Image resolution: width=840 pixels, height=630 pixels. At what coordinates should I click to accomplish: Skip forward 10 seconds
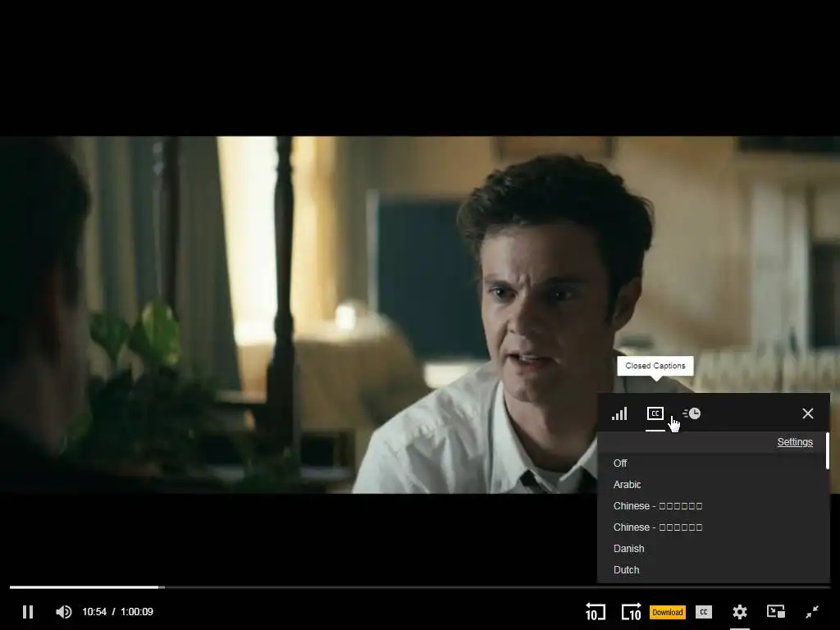click(631, 612)
